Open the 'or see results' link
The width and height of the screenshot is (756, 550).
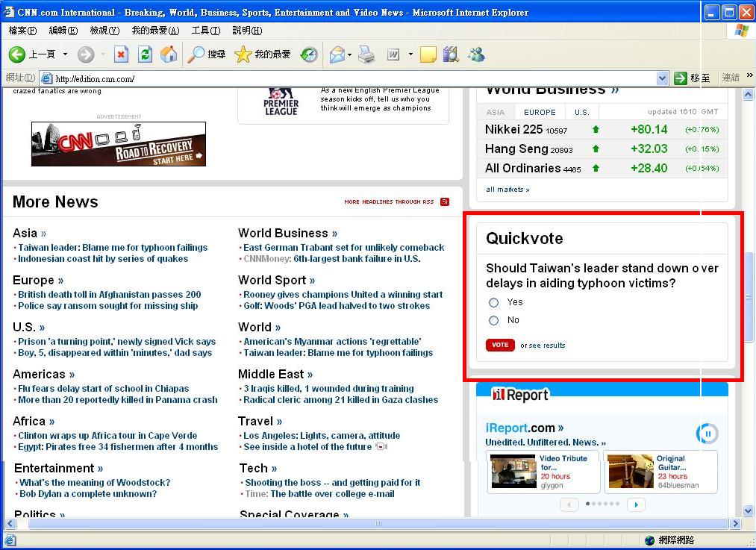543,346
